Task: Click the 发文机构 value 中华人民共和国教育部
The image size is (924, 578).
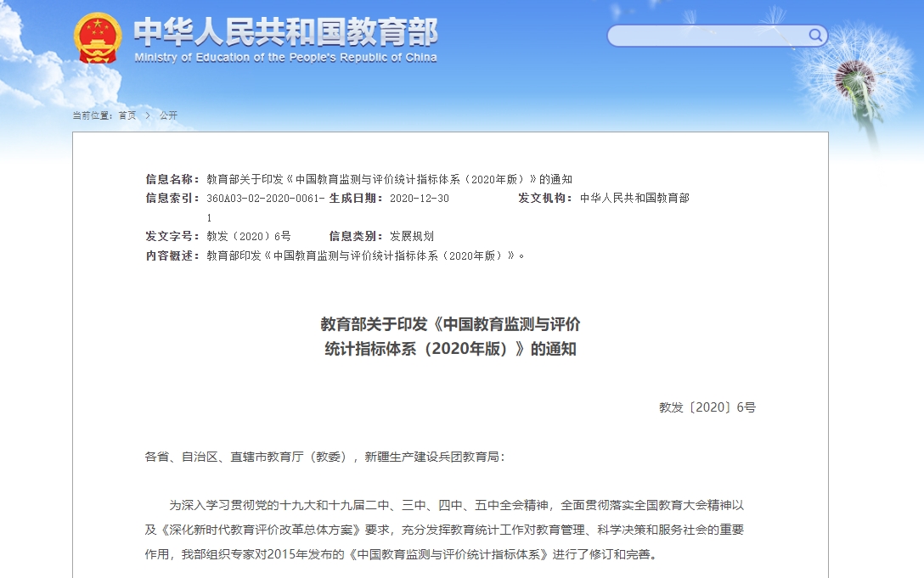Action: (x=634, y=198)
